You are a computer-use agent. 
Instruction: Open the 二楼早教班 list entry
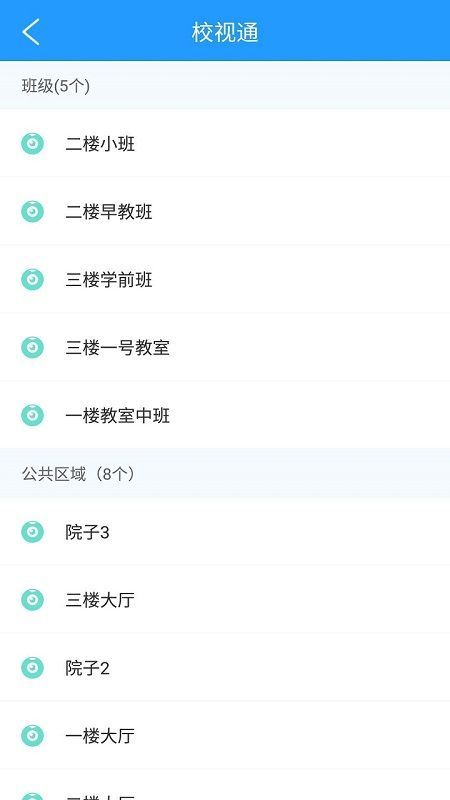point(225,211)
